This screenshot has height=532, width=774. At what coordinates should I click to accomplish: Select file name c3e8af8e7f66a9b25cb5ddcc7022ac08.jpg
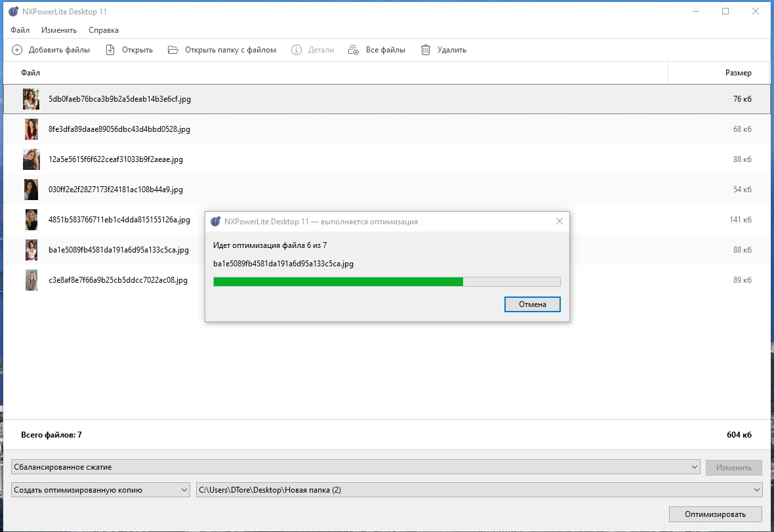click(x=118, y=280)
